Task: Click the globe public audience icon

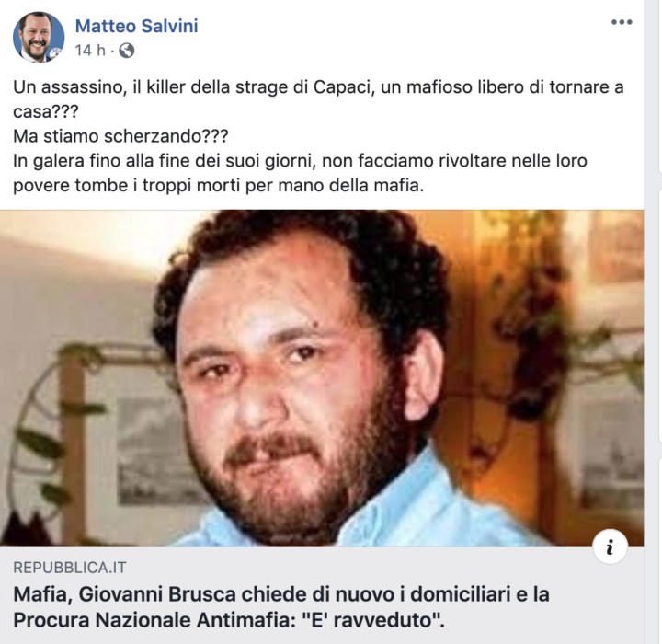Action: point(127,51)
